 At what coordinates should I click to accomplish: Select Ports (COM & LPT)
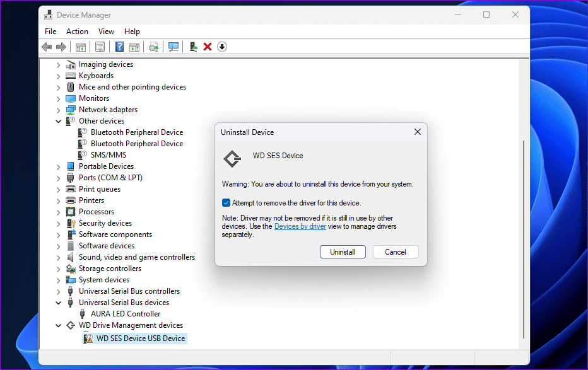[110, 178]
